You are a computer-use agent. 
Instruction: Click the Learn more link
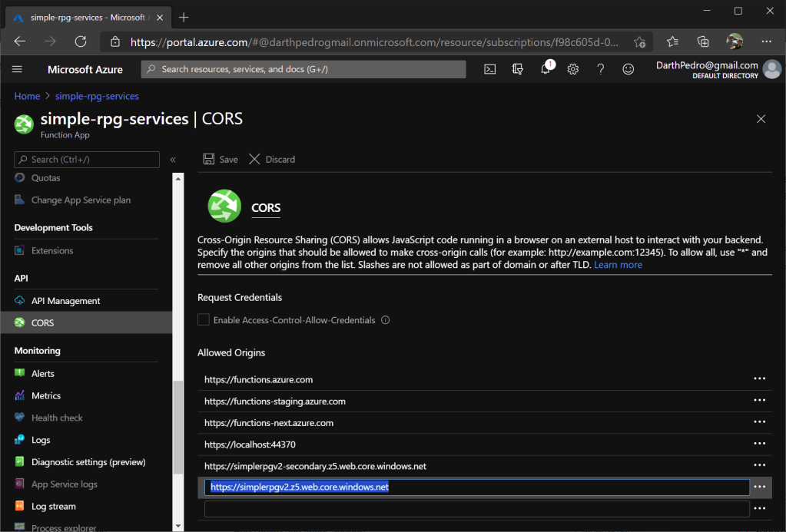coord(618,265)
